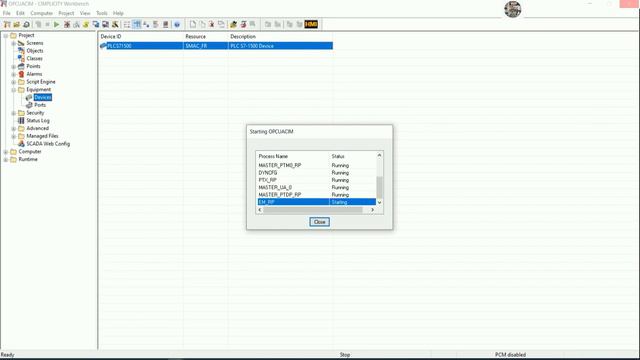Open the Tools menu
The image size is (640, 360).
point(102,13)
